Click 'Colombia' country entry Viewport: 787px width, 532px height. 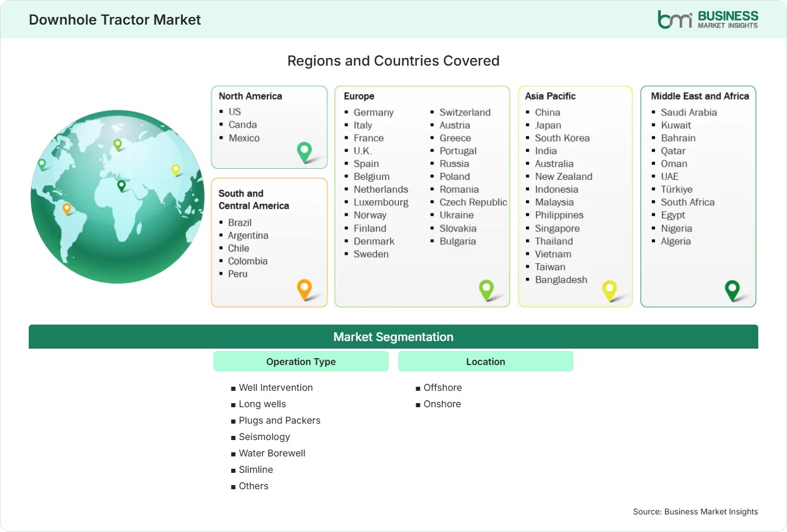click(x=247, y=261)
